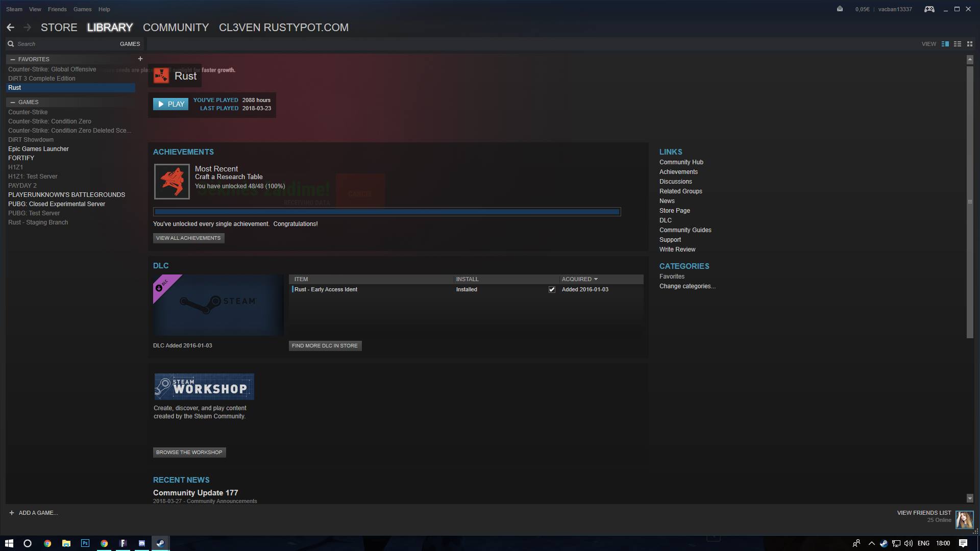Click the Play button for Rust
Image resolution: width=980 pixels, height=551 pixels.
pyautogui.click(x=170, y=104)
